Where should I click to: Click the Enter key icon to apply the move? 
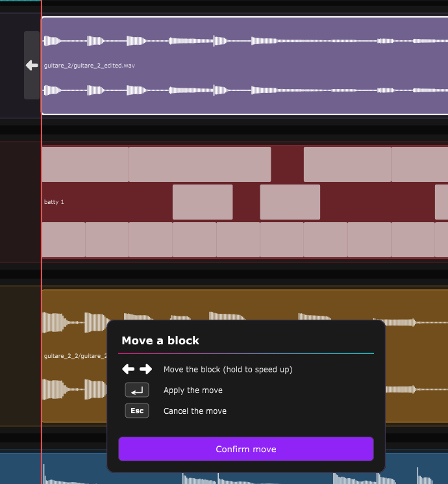tap(137, 390)
